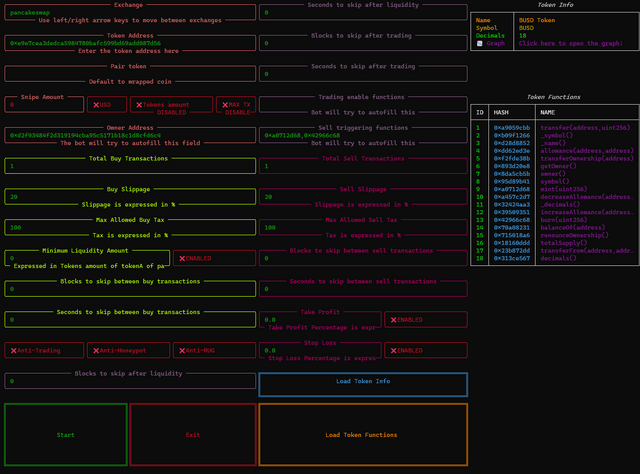
Task: Click the Exit button
Action: tap(193, 435)
